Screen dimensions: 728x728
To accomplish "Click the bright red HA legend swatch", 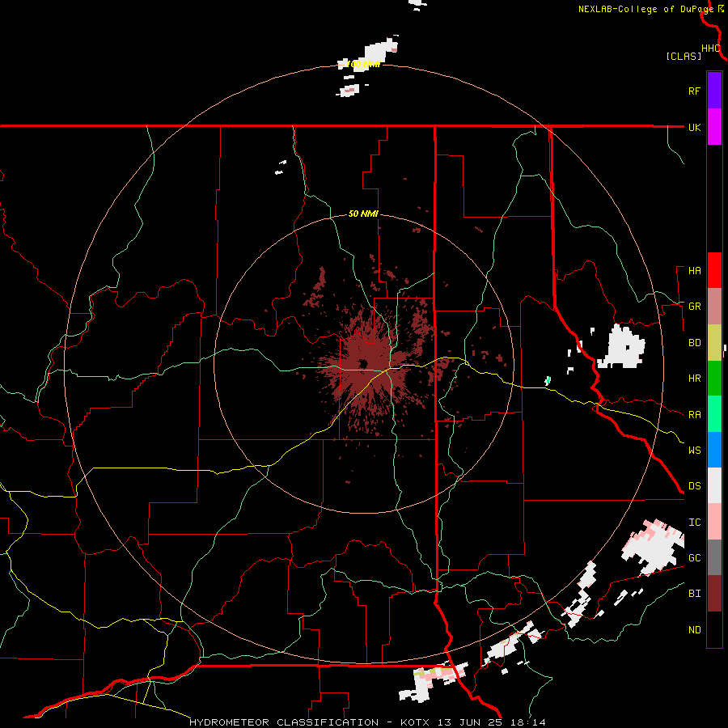I will [714, 270].
